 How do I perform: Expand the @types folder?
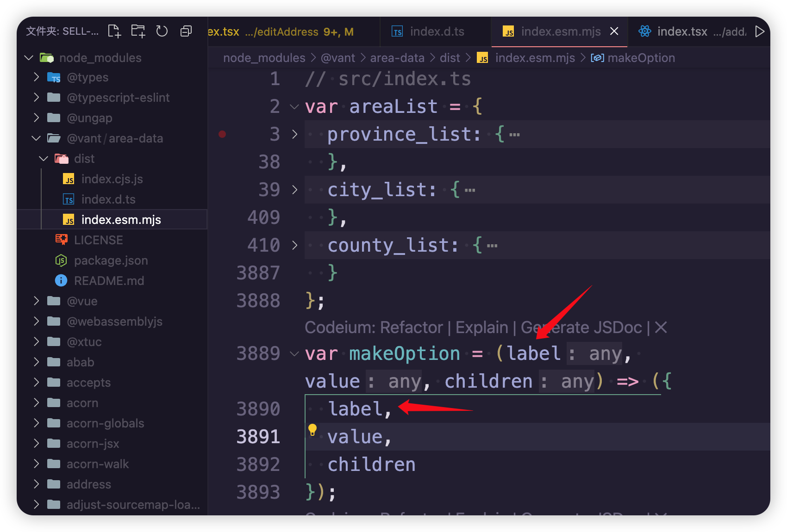click(37, 77)
